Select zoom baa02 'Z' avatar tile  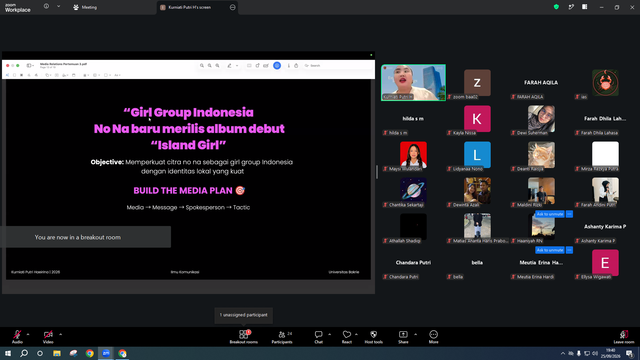[477, 83]
